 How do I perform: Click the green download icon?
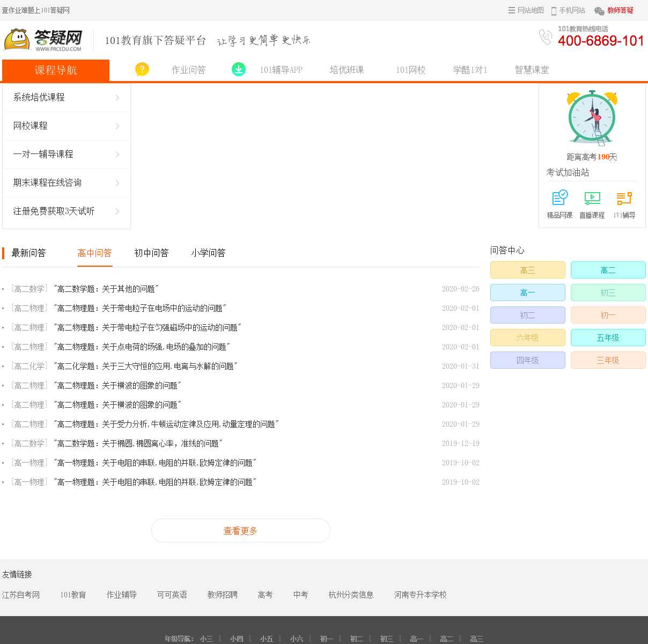coord(239,69)
